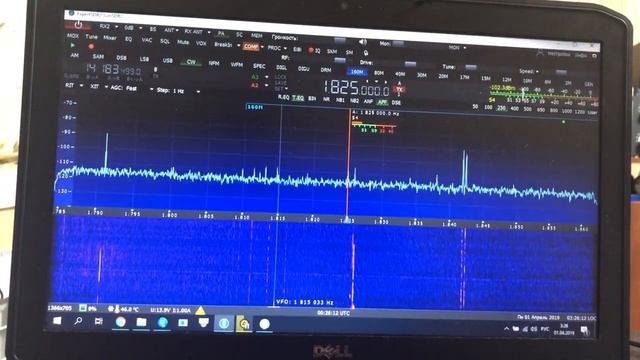Image resolution: width=640 pixels, height=360 pixels.
Task: Click the 1.840 mark on the frequency scale
Action: click(x=449, y=224)
